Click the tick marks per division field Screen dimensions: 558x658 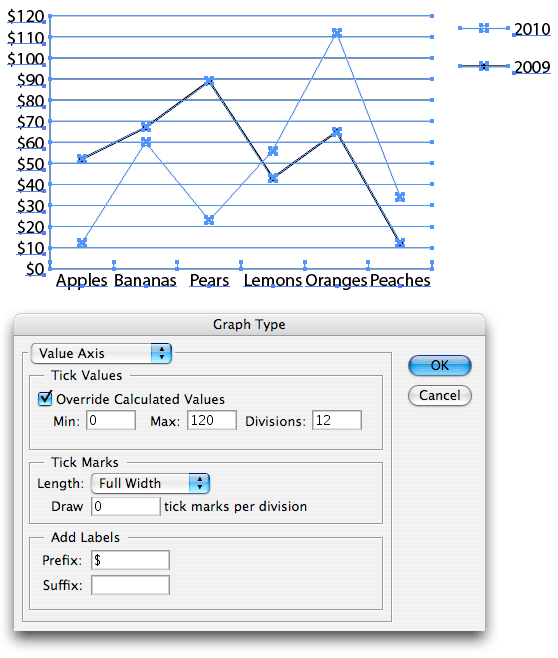tap(126, 506)
